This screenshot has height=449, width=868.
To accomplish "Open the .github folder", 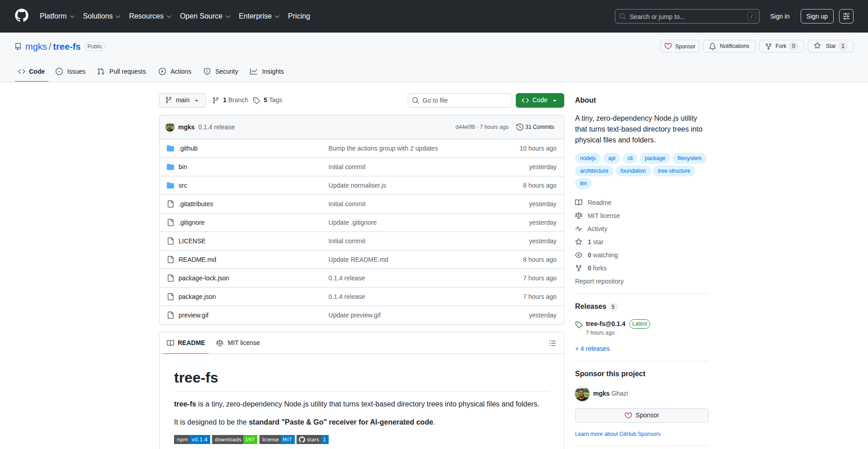I will click(x=188, y=148).
